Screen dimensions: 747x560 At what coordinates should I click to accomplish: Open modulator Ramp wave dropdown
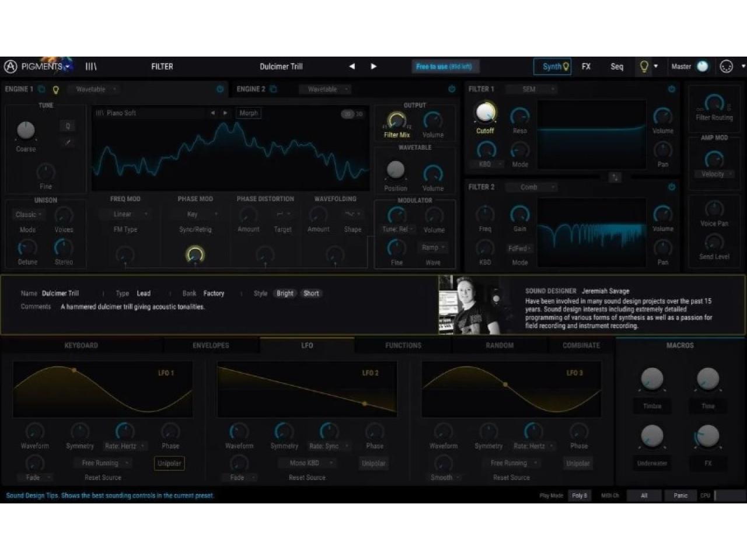(x=433, y=247)
